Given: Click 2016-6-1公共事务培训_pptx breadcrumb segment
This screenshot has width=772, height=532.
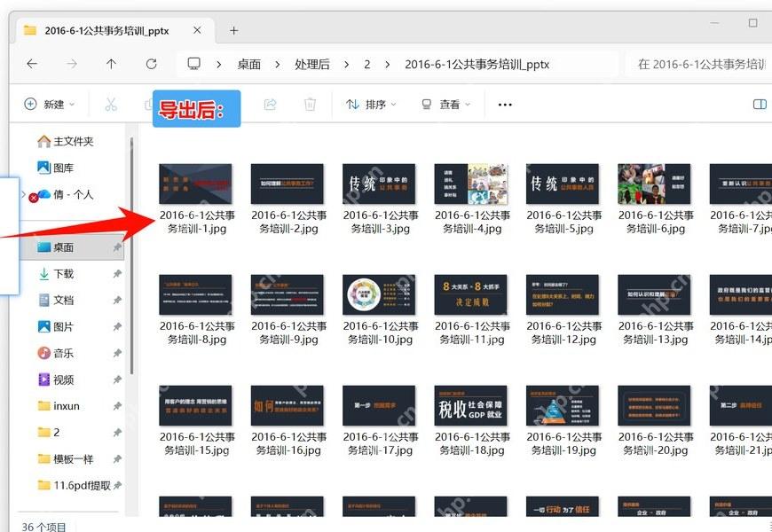Looking at the screenshot, I should pos(477,64).
